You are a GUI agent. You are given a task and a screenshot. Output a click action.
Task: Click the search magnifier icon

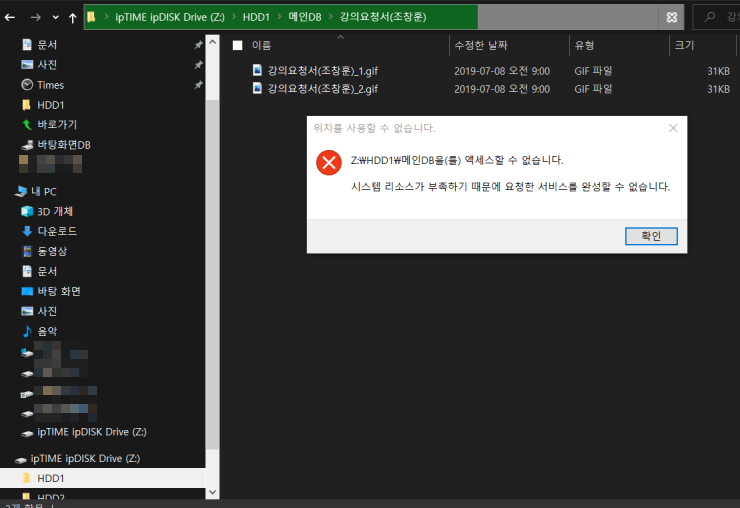click(x=709, y=17)
